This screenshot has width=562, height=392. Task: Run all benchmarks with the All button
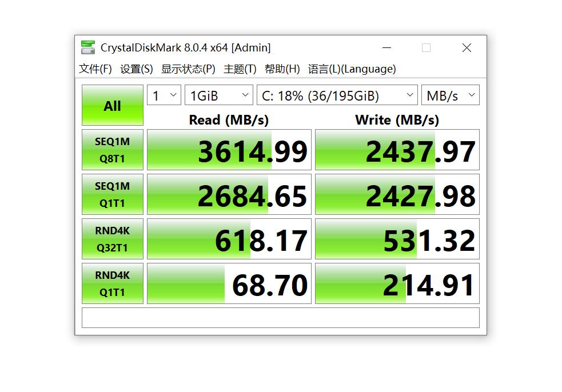tap(112, 106)
